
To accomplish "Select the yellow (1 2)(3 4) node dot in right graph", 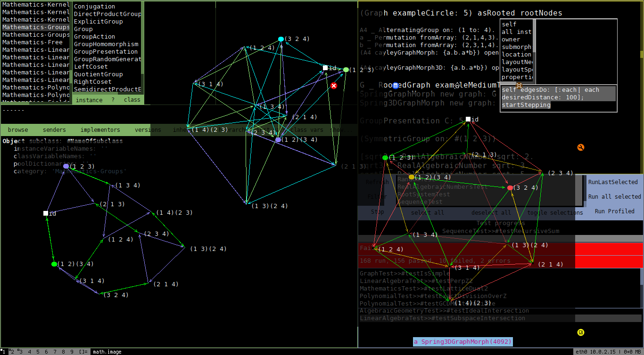I will (412, 177).
